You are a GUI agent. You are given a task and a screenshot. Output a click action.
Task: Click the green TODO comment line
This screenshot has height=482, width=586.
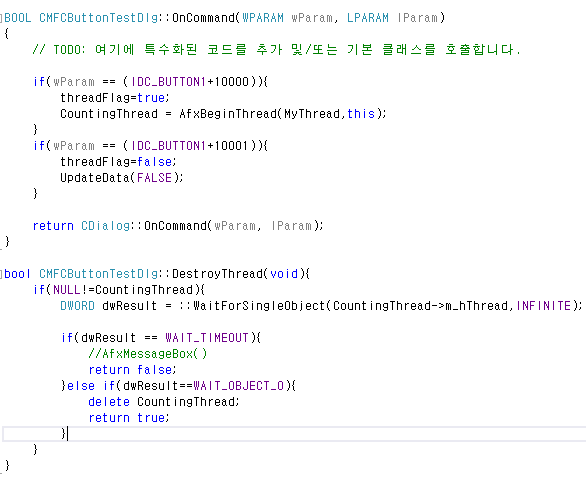click(276, 49)
